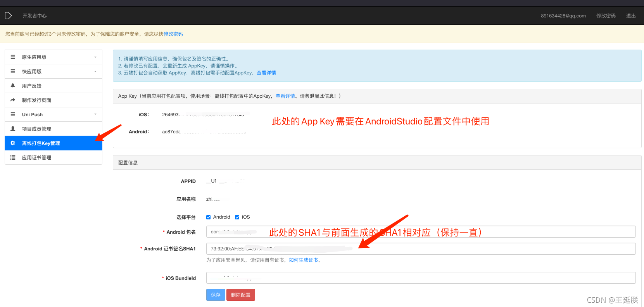Focus the iOS BundleId input field

tap(421, 278)
